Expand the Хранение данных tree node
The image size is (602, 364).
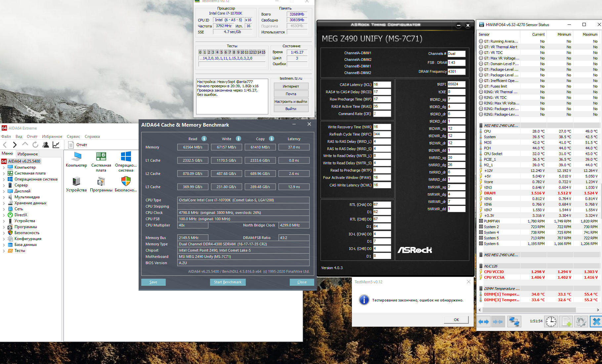(x=4, y=203)
